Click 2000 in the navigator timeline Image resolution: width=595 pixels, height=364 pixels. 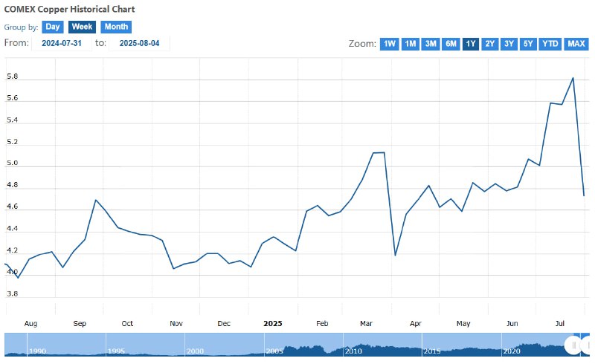pos(195,351)
